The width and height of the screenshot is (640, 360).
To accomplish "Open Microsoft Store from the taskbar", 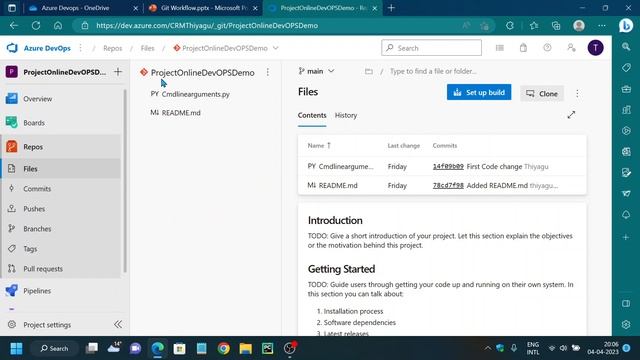I will tap(179, 348).
